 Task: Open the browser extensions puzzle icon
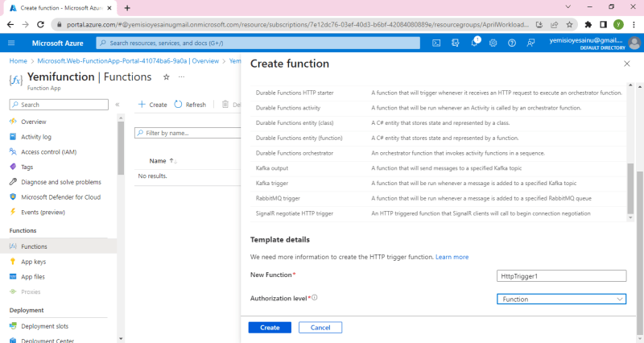coord(588,25)
